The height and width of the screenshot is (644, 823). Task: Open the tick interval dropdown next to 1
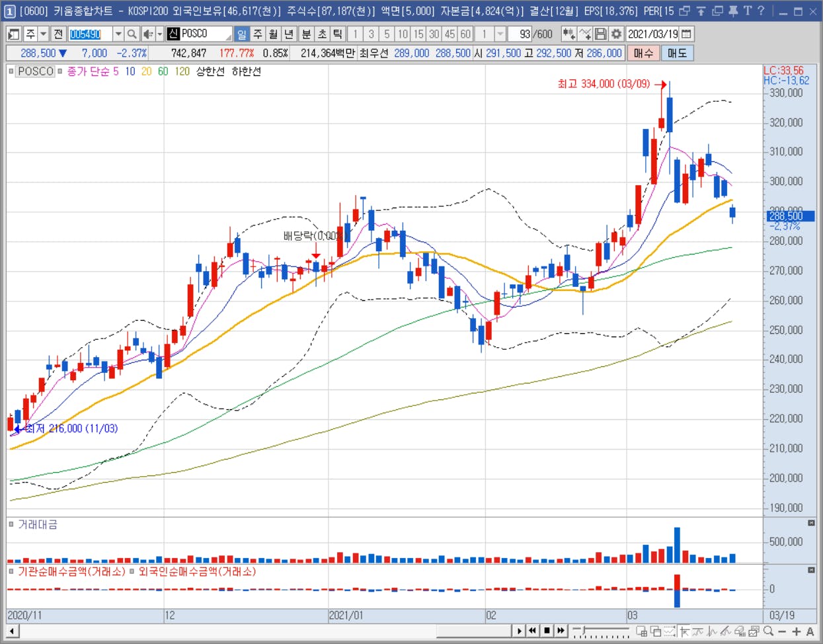pyautogui.click(x=500, y=34)
